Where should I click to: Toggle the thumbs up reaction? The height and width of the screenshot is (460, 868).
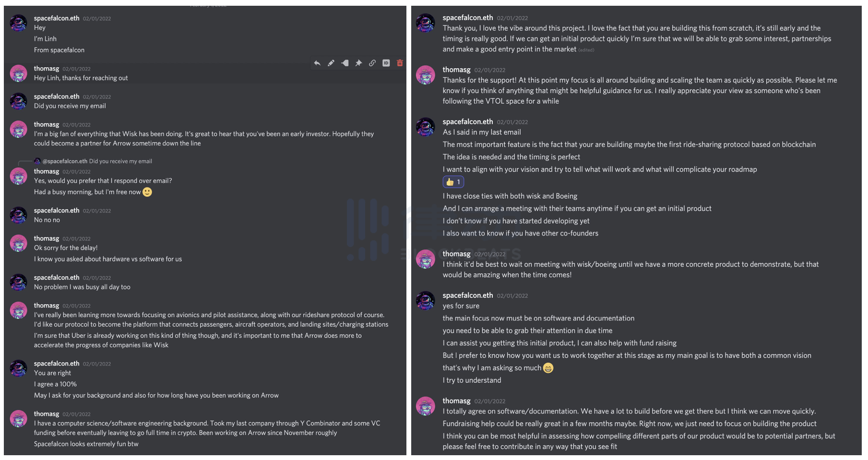(x=453, y=182)
